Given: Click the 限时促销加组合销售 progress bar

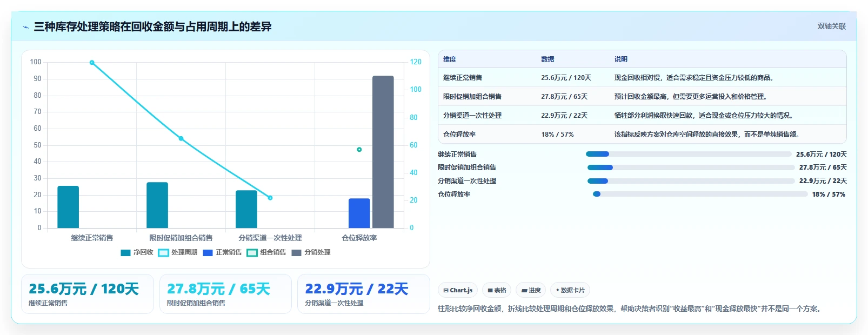Looking at the screenshot, I should (691, 167).
